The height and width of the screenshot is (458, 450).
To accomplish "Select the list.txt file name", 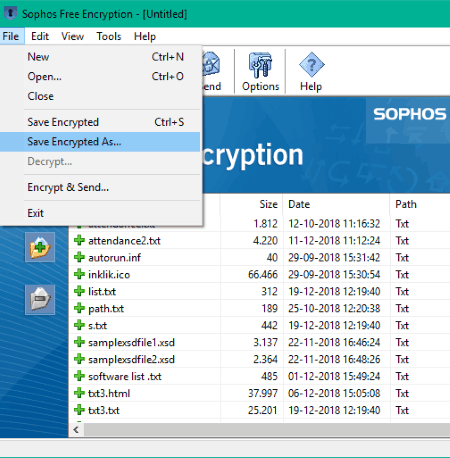I will click(102, 292).
